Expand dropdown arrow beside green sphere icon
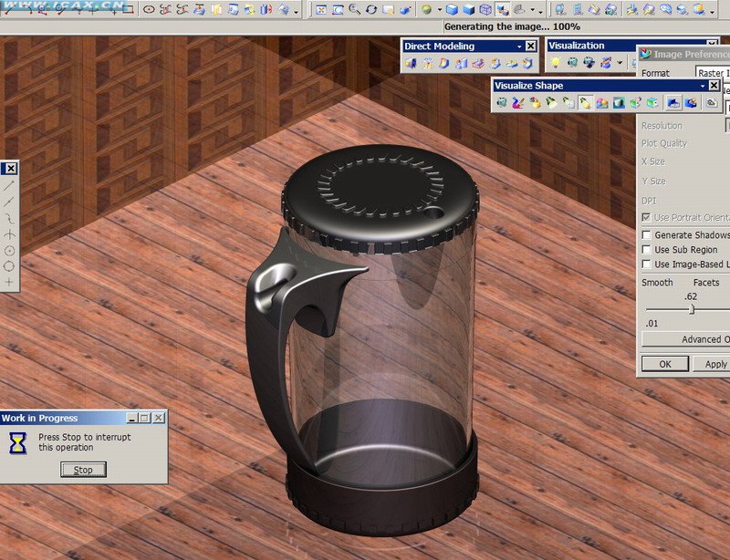This screenshot has height=560, width=730. point(439,10)
